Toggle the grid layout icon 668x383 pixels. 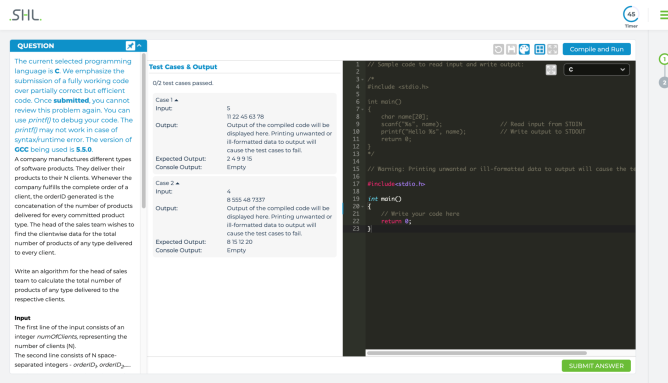[539, 49]
